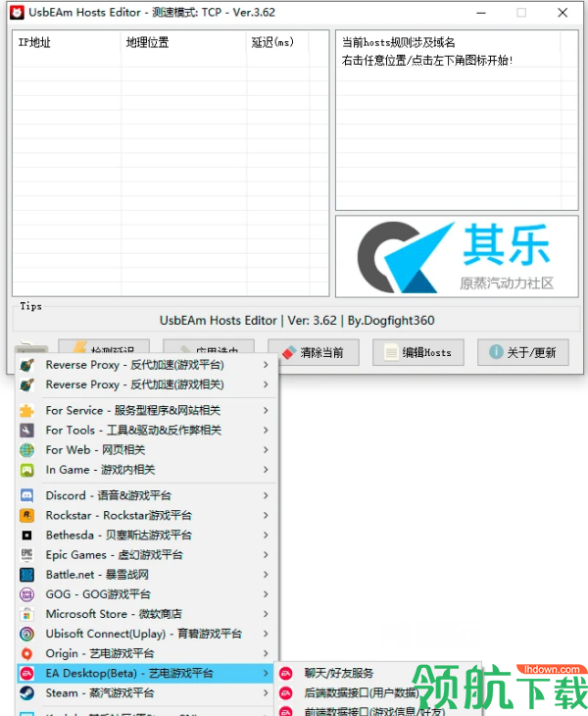Click the 清除当前 button
Viewport: 588px width, 716px height.
tap(314, 352)
